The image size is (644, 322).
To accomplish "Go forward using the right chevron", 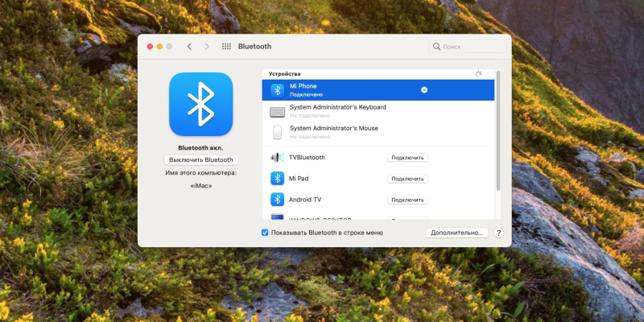I will coord(207,47).
